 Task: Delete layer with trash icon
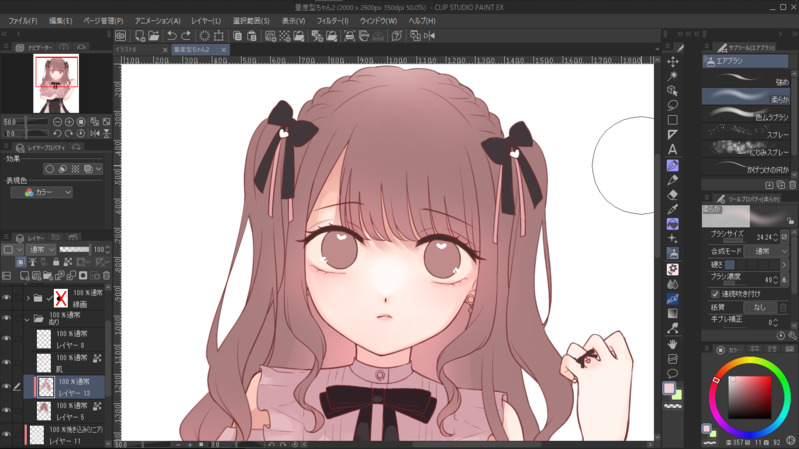click(x=106, y=276)
